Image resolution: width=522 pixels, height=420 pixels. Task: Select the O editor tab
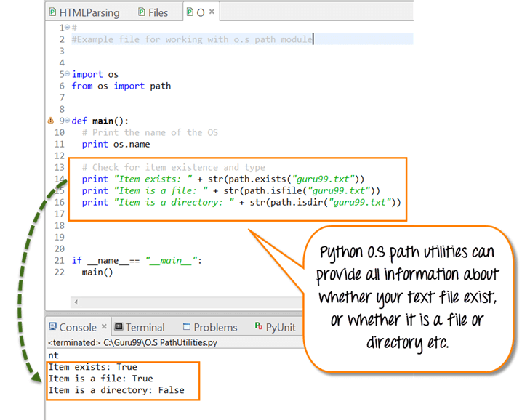pos(201,12)
